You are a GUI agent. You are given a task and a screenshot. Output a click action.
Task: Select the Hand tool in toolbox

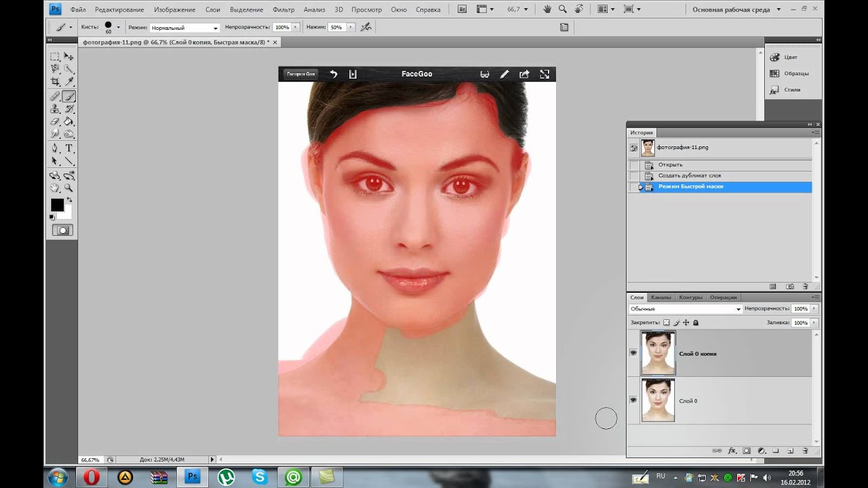[55, 188]
